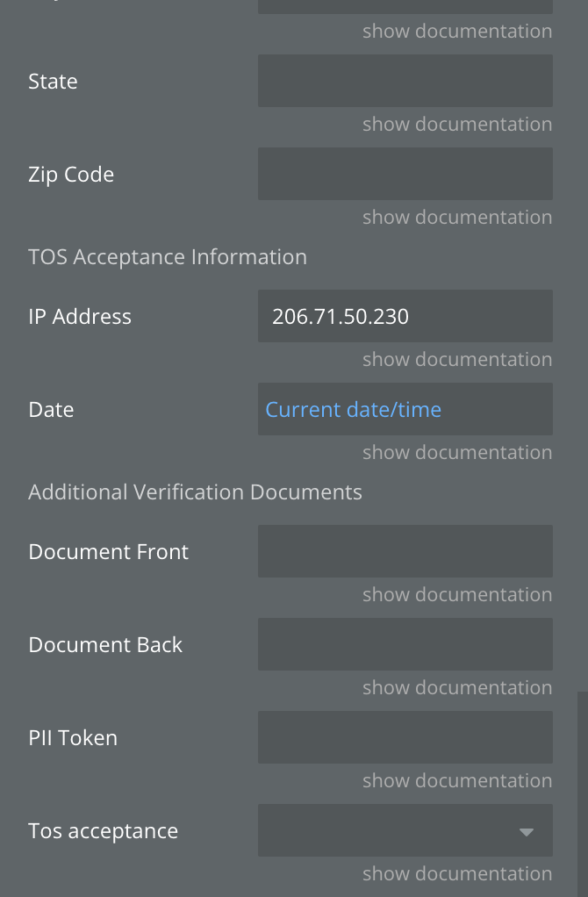The image size is (588, 897).
Task: Show documentation at the very top field
Action: [457, 31]
